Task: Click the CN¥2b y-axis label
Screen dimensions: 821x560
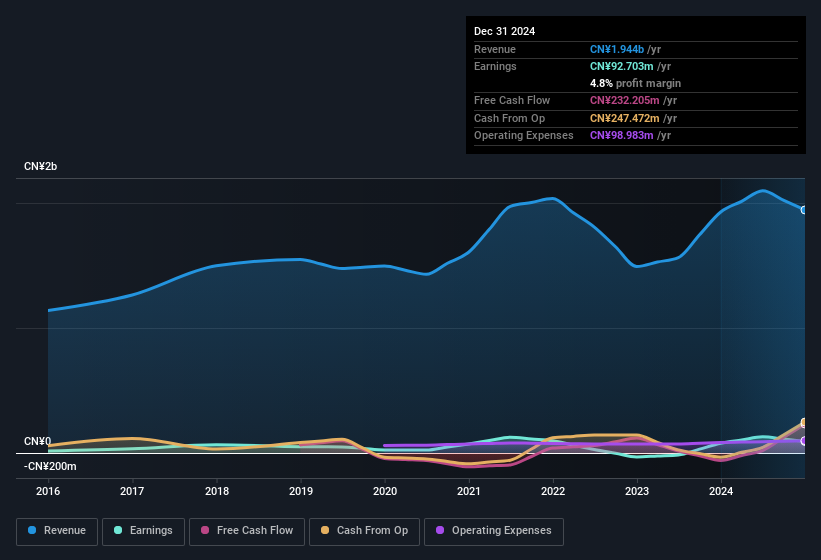Action: 40,166
